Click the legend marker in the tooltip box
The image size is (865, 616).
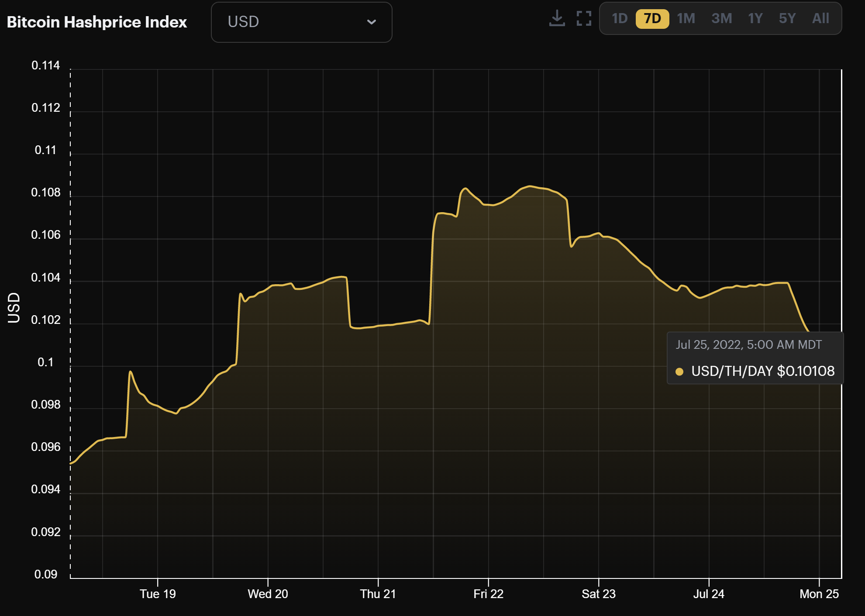(x=680, y=371)
